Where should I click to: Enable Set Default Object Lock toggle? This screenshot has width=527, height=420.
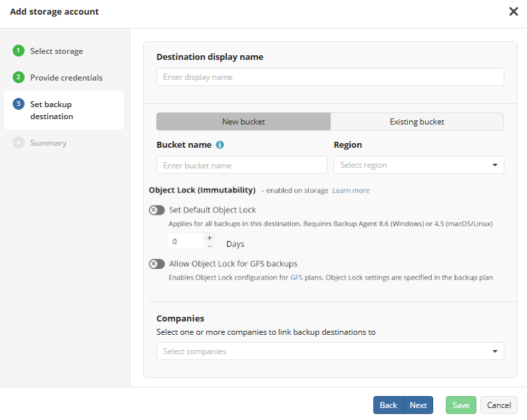tap(157, 210)
